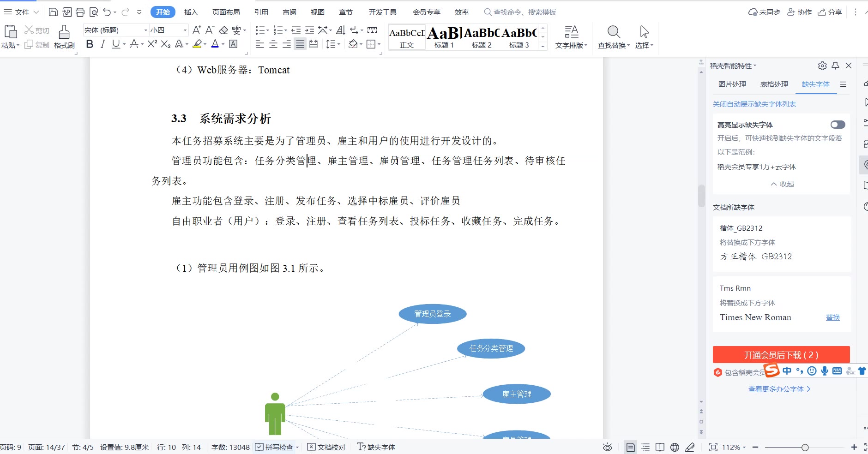Image resolution: width=868 pixels, height=454 pixels.
Task: Expand the font color dropdown arrow
Action: point(223,44)
